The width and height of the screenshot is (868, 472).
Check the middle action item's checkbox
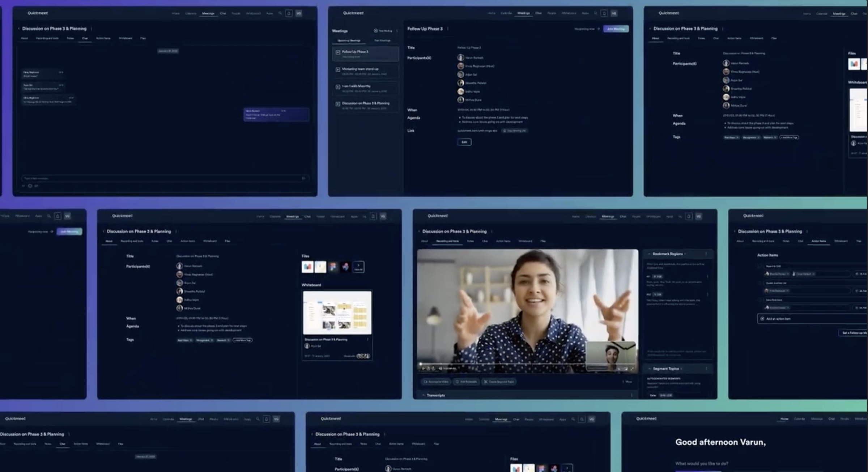pos(759,283)
